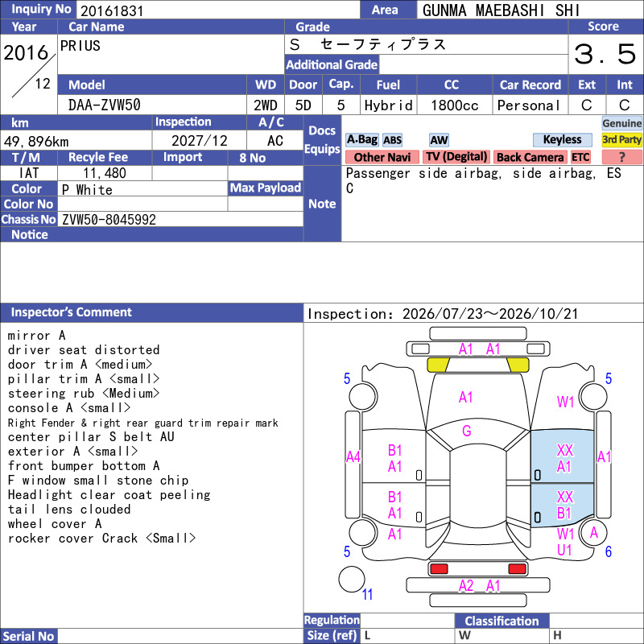The image size is (644, 644).
Task: Click the spare tire circle marked 11
Action: tap(352, 579)
